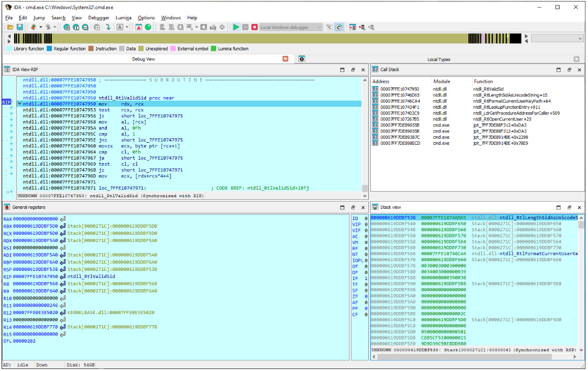Viewport: 588px width, 371px height.
Task: Click the Step into icon on the toolbar
Action: coord(108,27)
